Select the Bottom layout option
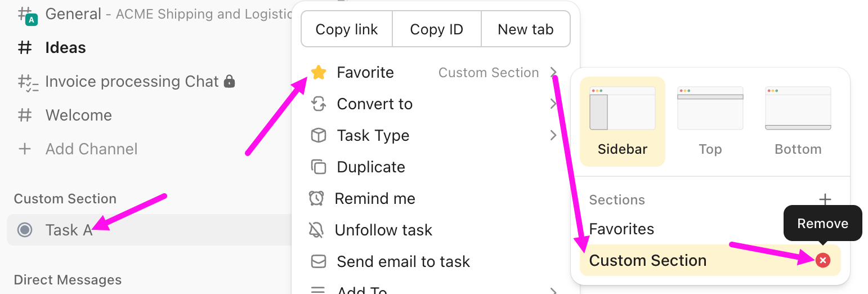 798,122
